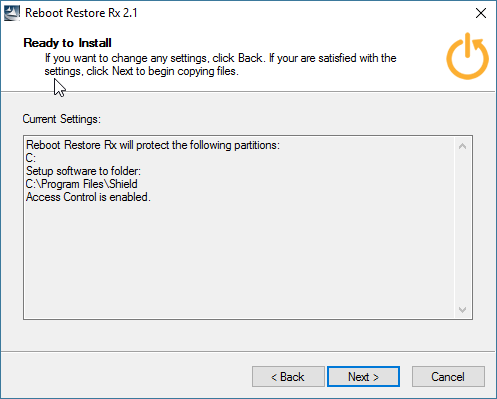Begin copying files with the Next button

tap(363, 377)
